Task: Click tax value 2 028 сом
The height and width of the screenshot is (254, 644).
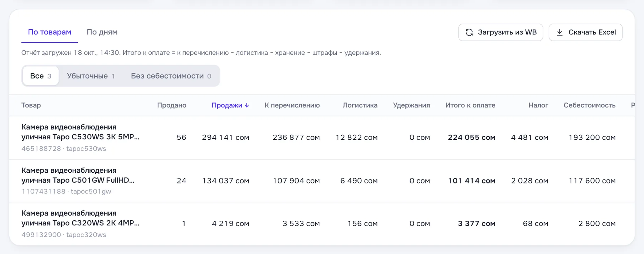Action: pos(530,181)
